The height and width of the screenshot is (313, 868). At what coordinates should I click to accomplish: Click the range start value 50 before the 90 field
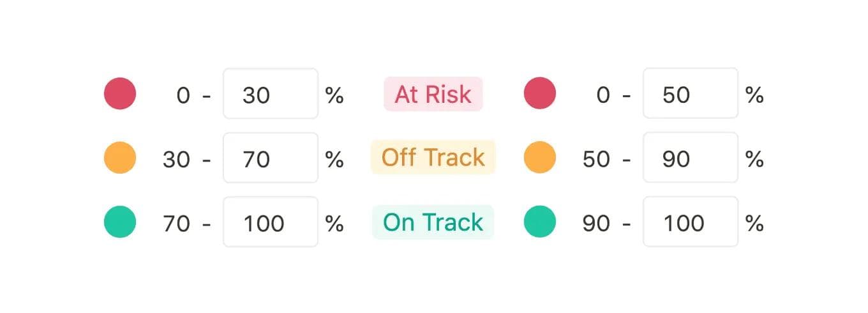(596, 159)
